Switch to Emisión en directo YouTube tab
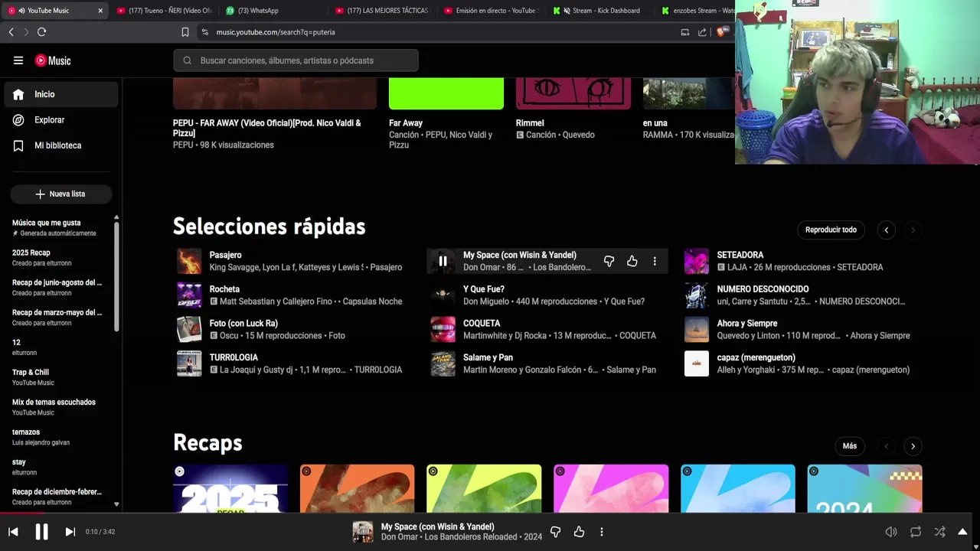This screenshot has width=980, height=551. 492,11
